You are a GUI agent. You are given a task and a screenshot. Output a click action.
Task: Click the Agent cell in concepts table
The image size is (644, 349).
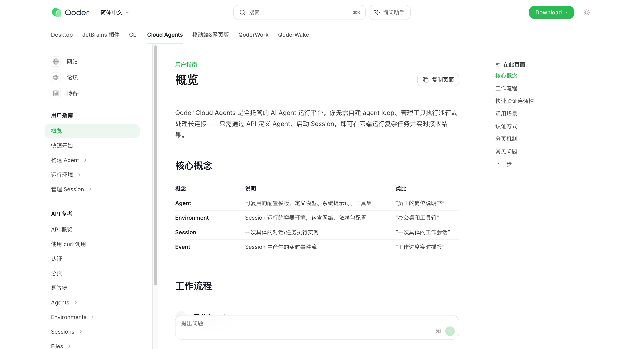pyautogui.click(x=183, y=203)
